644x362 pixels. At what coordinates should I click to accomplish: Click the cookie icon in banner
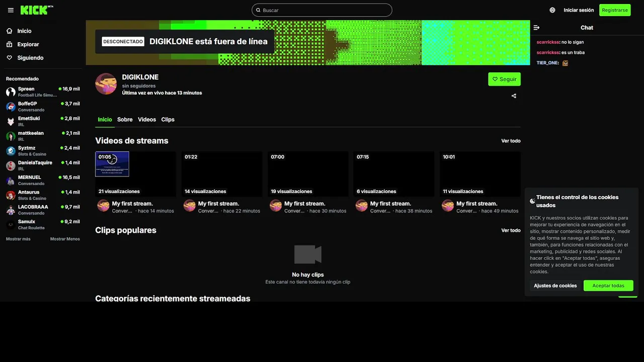click(x=532, y=201)
